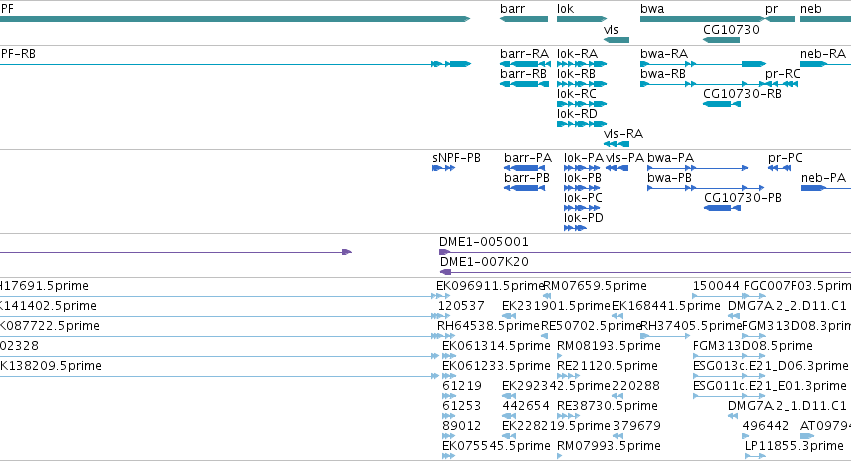Open the RE38730.5prime EST label
This screenshot has height=461, width=851.
(607, 407)
